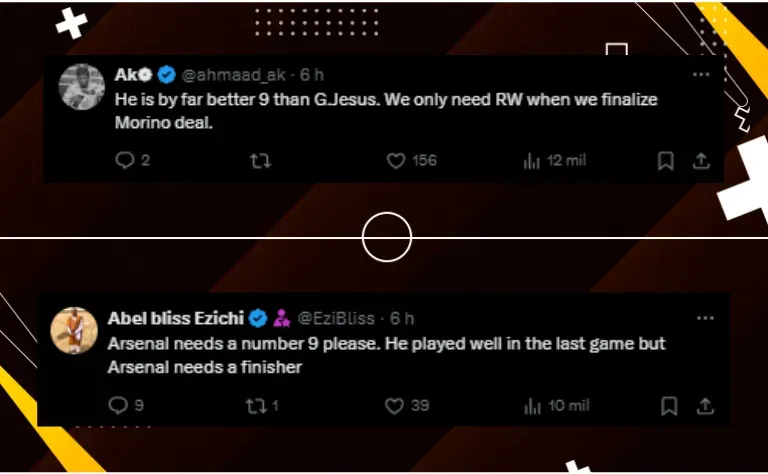This screenshot has width=768, height=474.
Task: Like the tweet with 156 likes
Action: click(396, 161)
